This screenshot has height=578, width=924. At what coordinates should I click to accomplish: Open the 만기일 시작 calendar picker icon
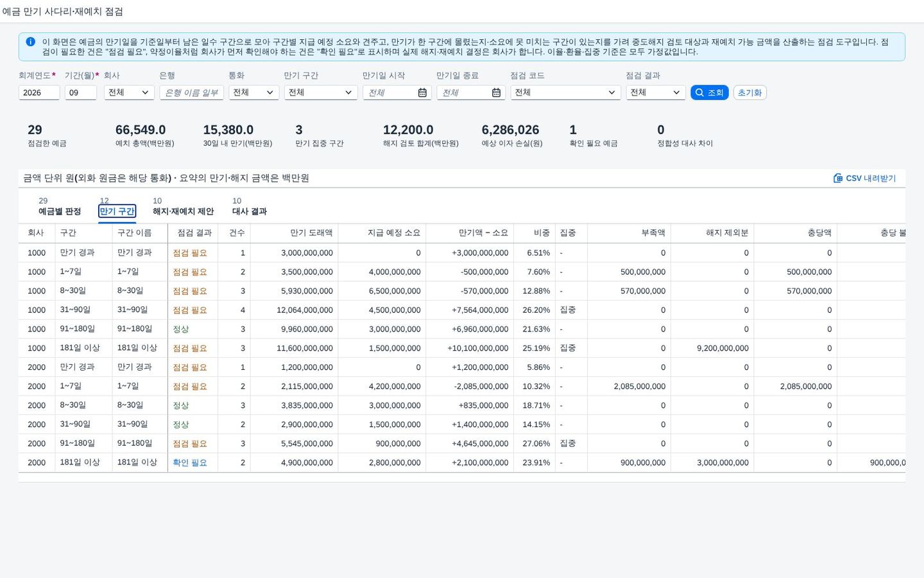tap(422, 92)
